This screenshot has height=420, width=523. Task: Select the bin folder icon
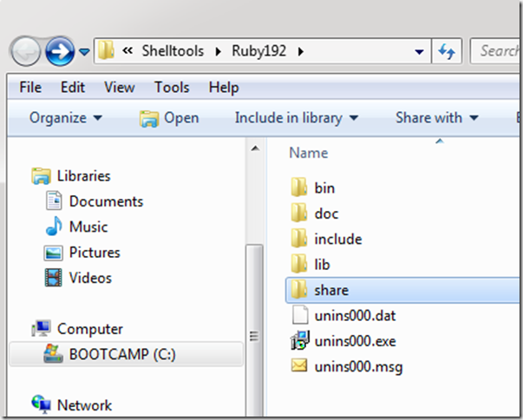point(299,187)
